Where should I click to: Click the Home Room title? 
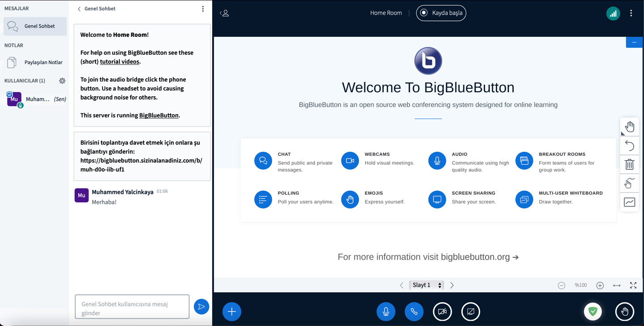(386, 13)
